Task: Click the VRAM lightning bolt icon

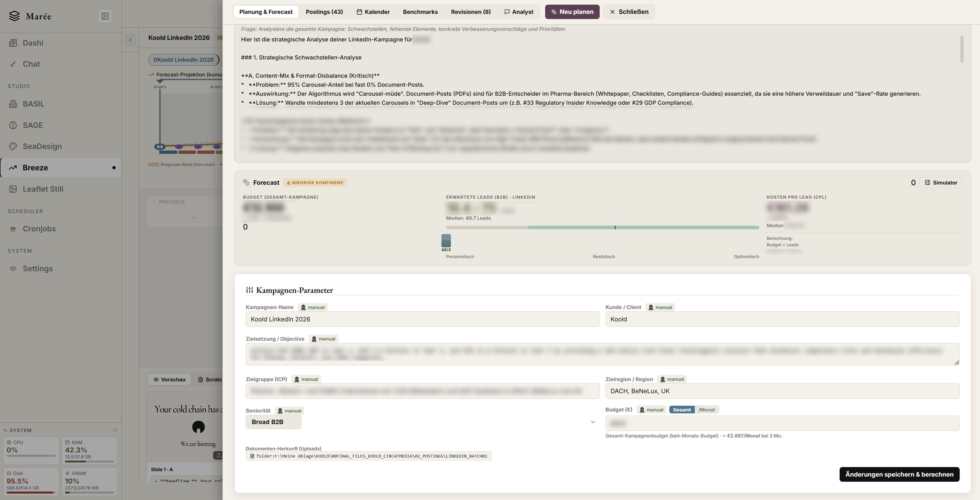Action: pos(67,473)
